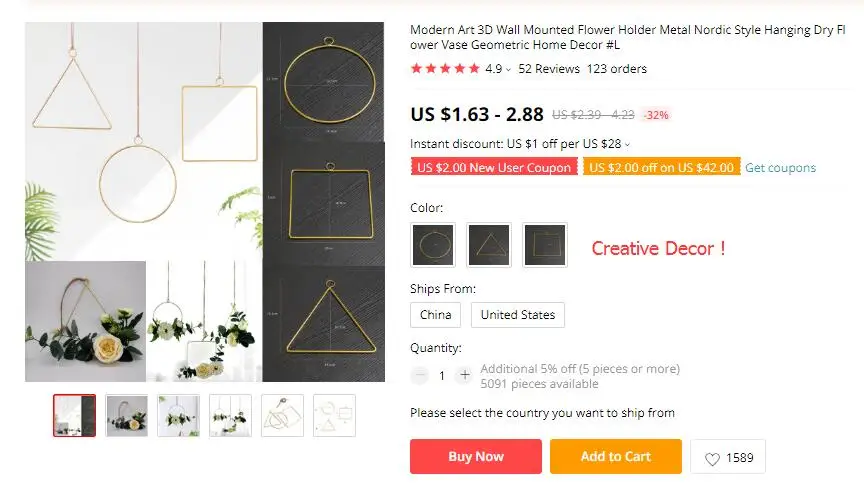Select the first selected collage thumbnail
This screenshot has width=864, height=500.
[x=74, y=416]
